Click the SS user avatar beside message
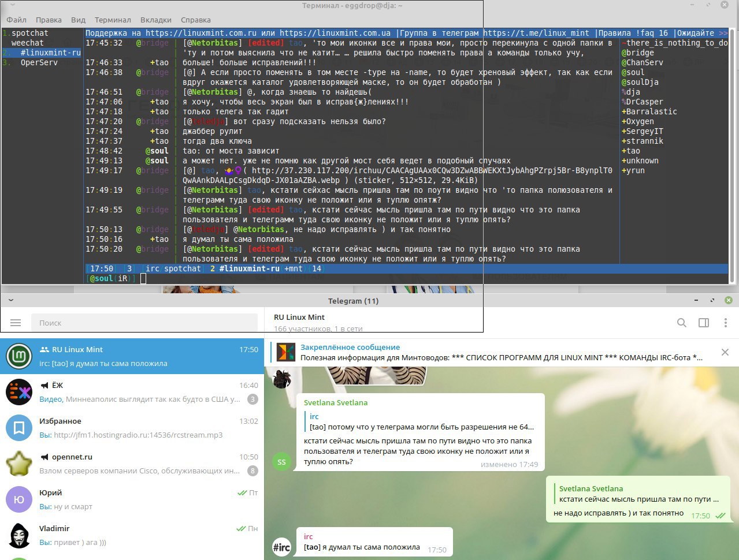739x560 pixels. coord(281,462)
